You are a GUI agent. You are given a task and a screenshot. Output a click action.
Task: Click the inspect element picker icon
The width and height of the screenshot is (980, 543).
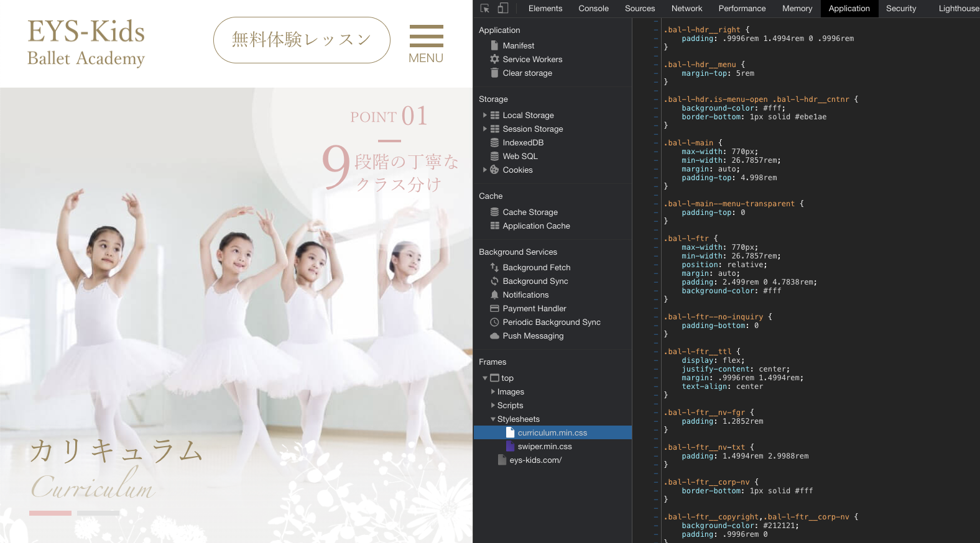pos(485,8)
